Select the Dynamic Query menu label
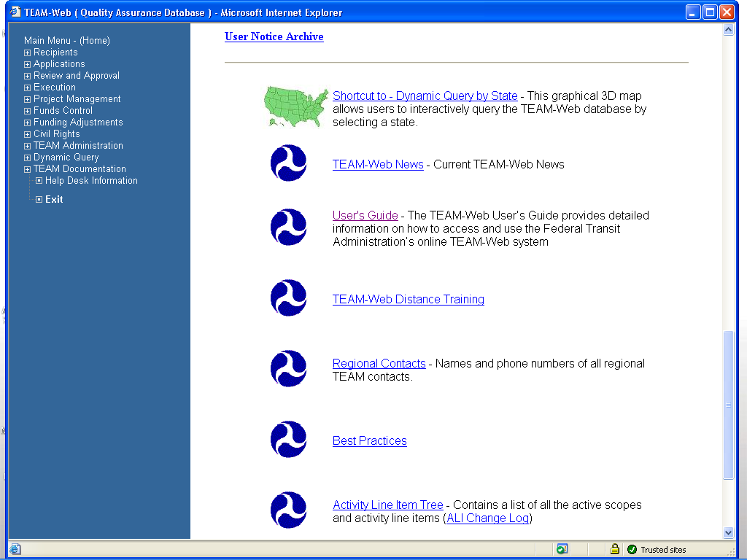747x560 pixels. (66, 157)
